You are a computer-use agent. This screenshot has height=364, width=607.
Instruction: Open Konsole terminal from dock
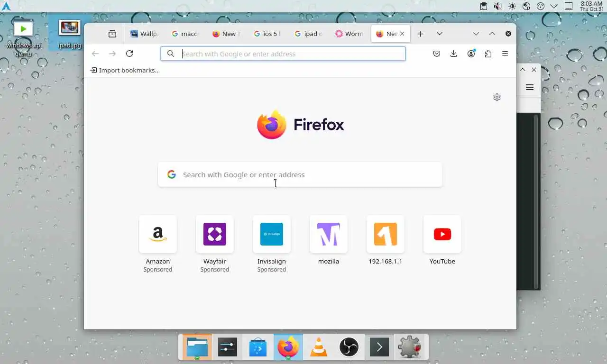pyautogui.click(x=379, y=348)
